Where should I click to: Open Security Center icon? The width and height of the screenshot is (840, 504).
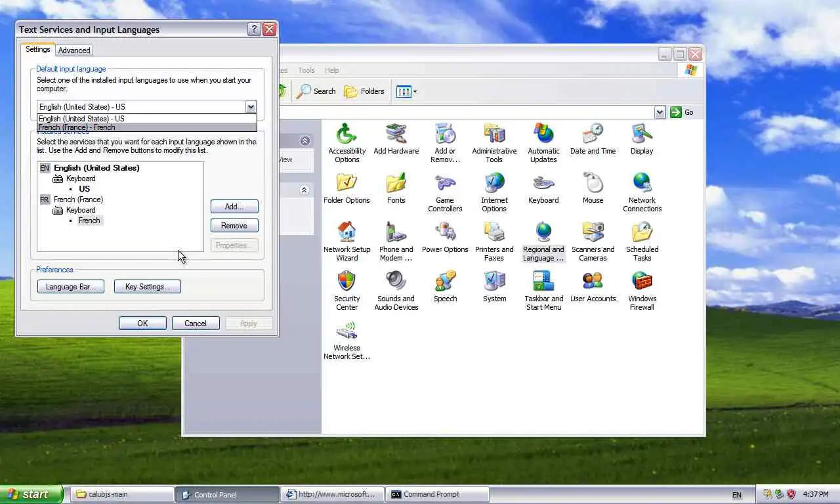click(x=346, y=290)
